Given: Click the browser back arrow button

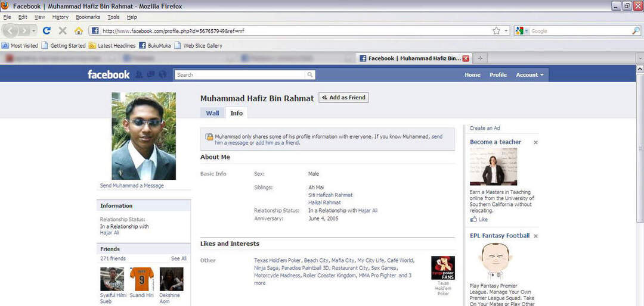Looking at the screenshot, I should [10, 30].
